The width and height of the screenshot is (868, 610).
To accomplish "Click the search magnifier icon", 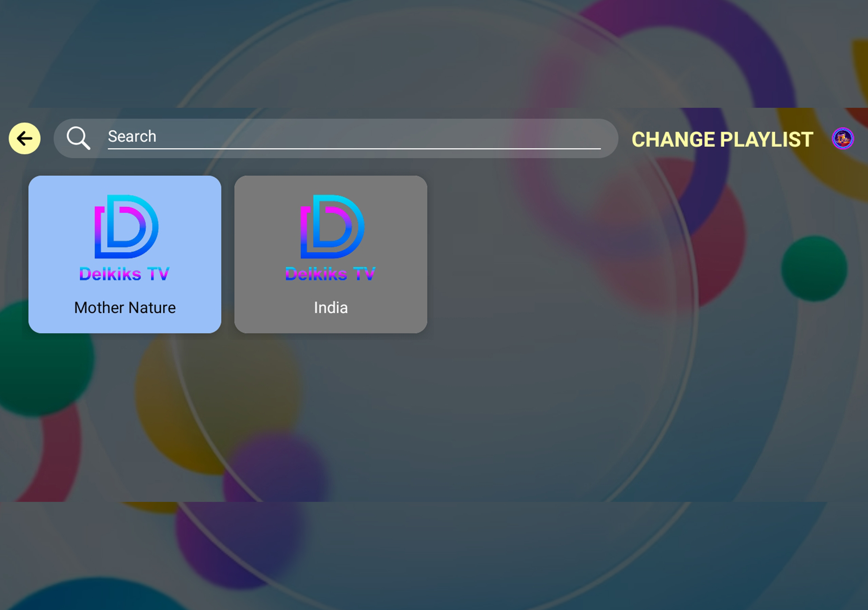I will [78, 137].
